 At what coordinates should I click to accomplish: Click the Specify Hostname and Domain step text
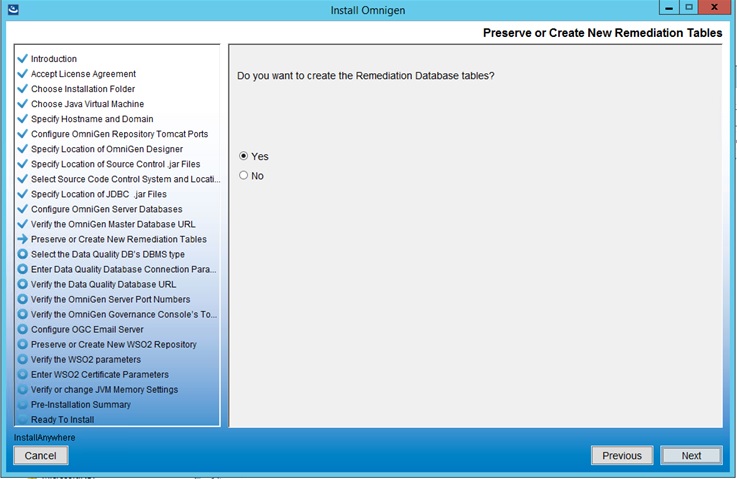tap(92, 119)
